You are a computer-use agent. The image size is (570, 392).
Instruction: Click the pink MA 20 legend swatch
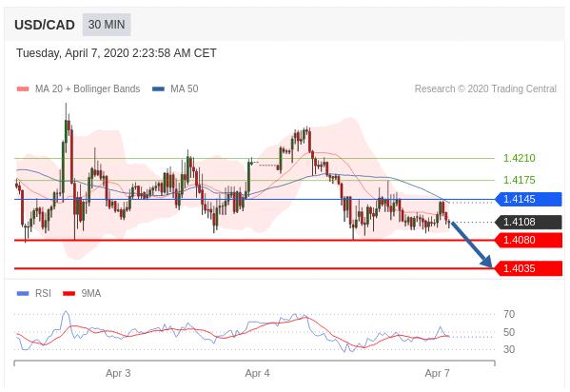pyautogui.click(x=23, y=89)
